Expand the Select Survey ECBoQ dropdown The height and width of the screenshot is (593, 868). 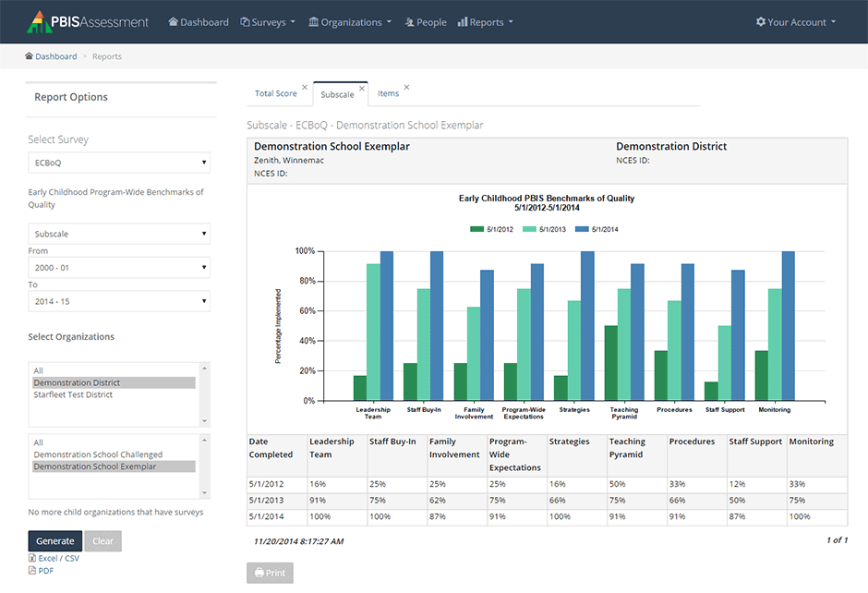[119, 163]
